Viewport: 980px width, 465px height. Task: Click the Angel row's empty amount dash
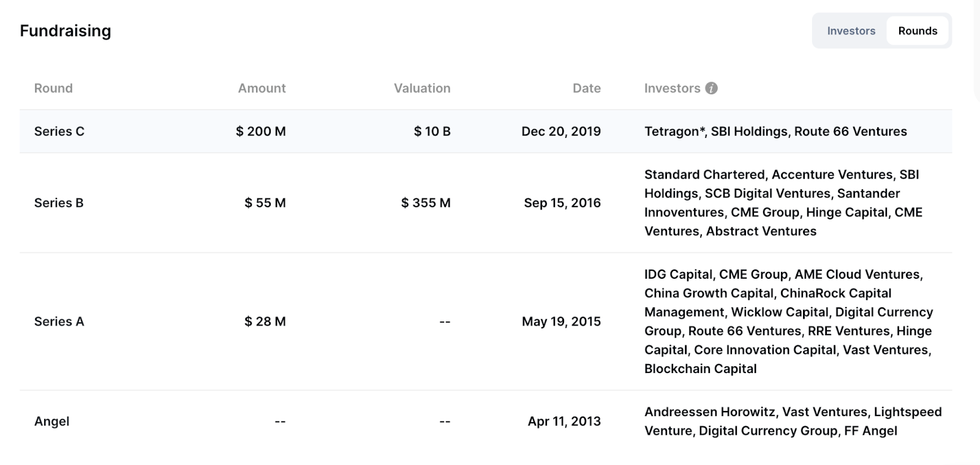pyautogui.click(x=280, y=422)
